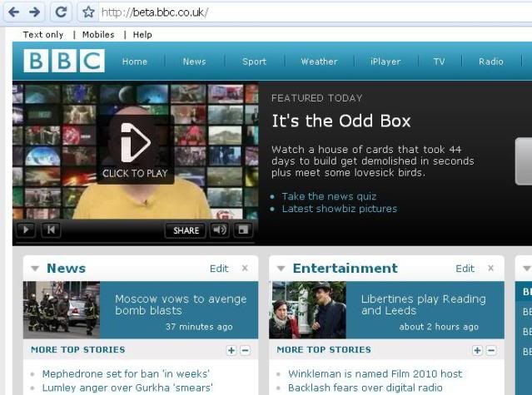Close the Entertainment module

coord(490,269)
